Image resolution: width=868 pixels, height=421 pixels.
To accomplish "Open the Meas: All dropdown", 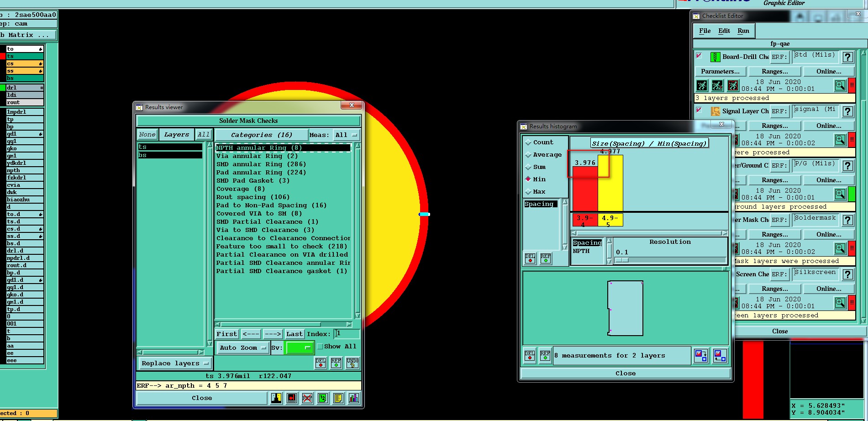I will tap(347, 135).
